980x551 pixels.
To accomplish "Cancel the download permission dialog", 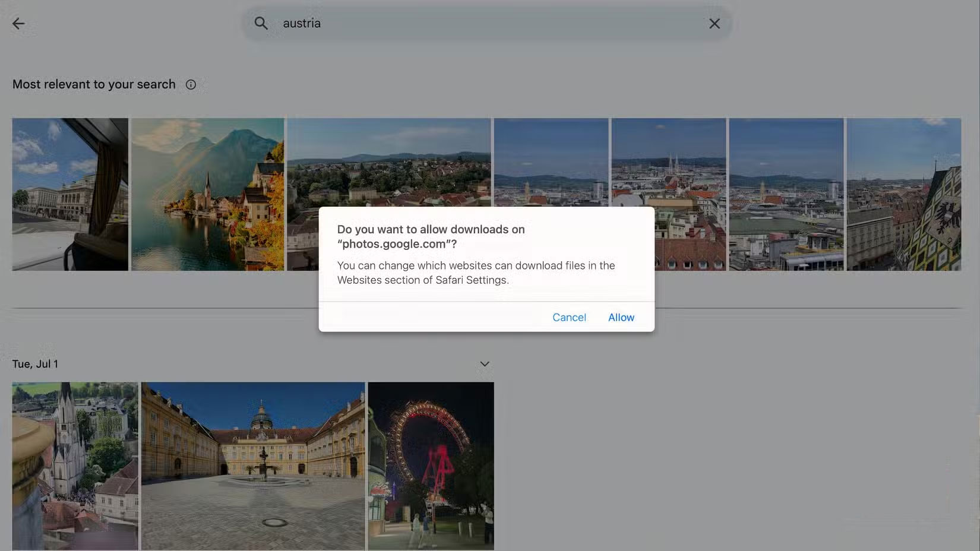I will 568,317.
